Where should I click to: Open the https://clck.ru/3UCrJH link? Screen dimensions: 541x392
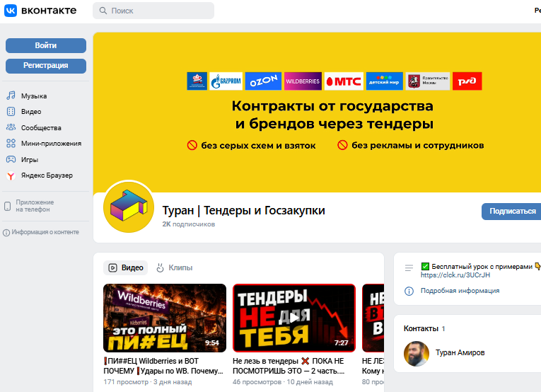[455, 275]
